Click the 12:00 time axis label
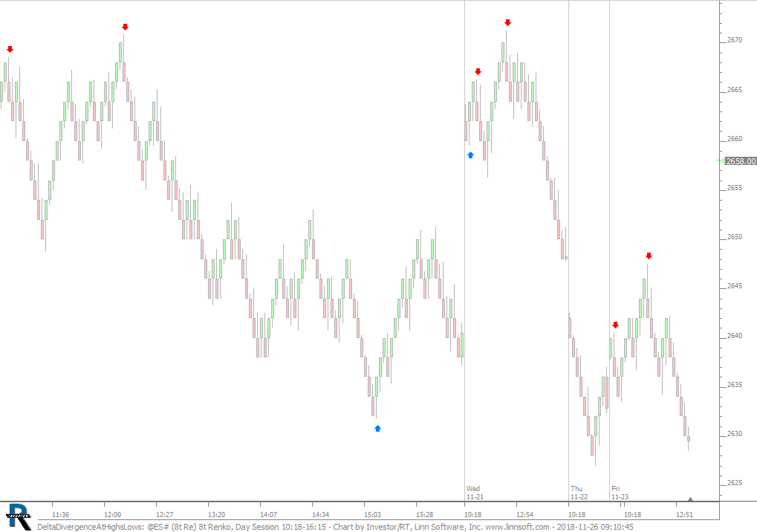 point(112,515)
